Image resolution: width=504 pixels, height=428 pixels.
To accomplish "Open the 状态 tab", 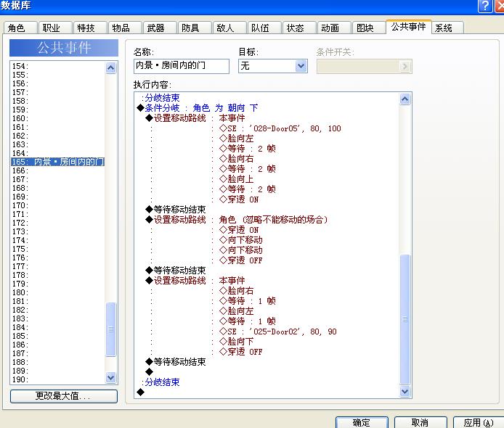I will [299, 28].
